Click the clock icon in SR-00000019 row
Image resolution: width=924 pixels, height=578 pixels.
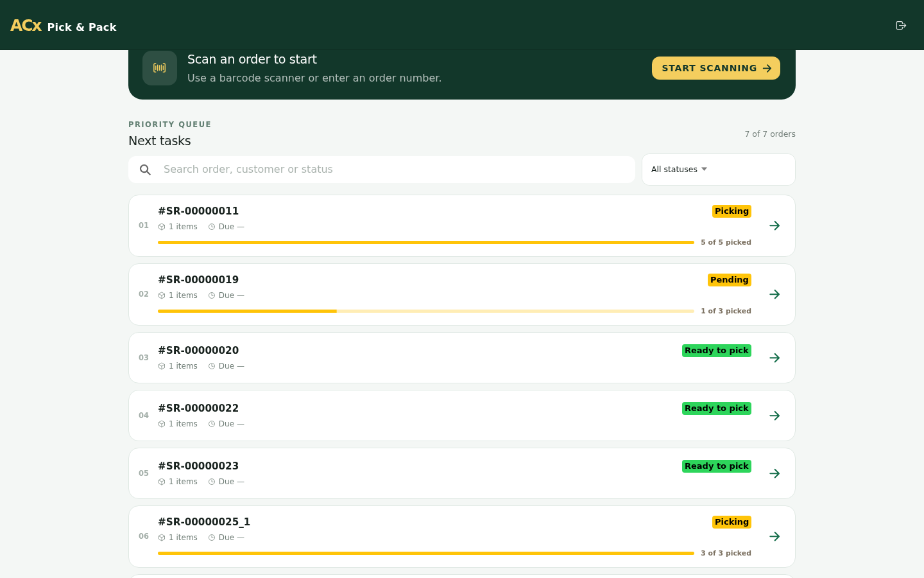pyautogui.click(x=212, y=295)
